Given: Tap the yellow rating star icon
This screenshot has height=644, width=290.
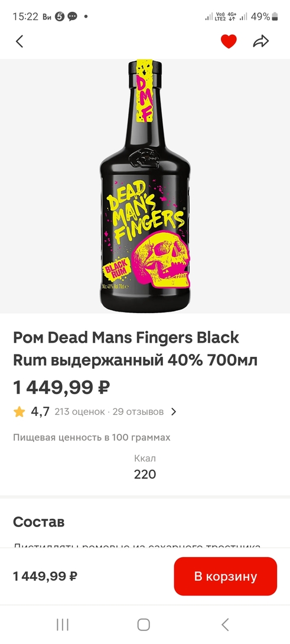Looking at the screenshot, I should 19,412.
